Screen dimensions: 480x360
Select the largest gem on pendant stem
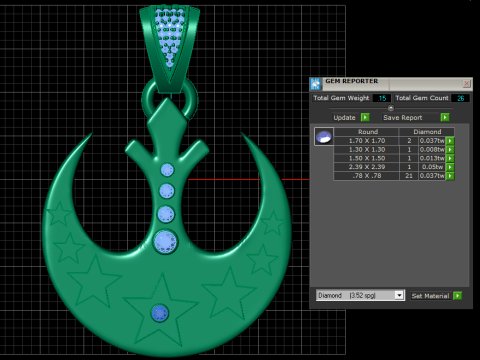[165, 241]
